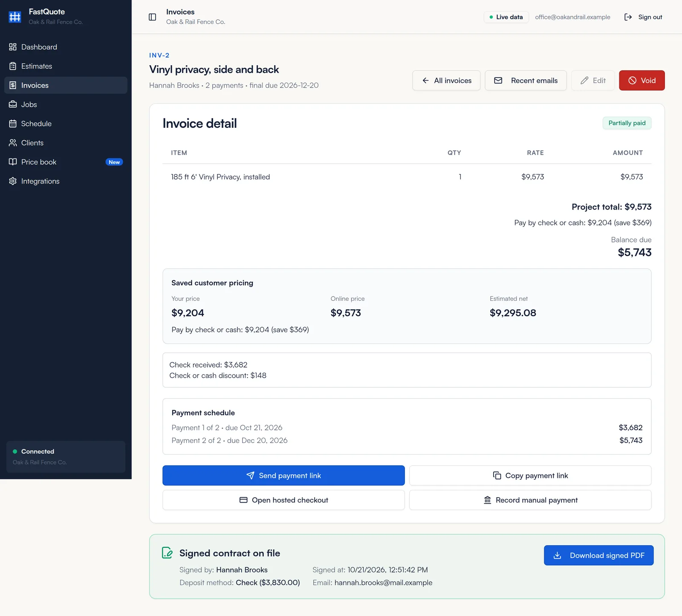This screenshot has height=616, width=682.
Task: Download signed PDF
Action: pyautogui.click(x=598, y=556)
